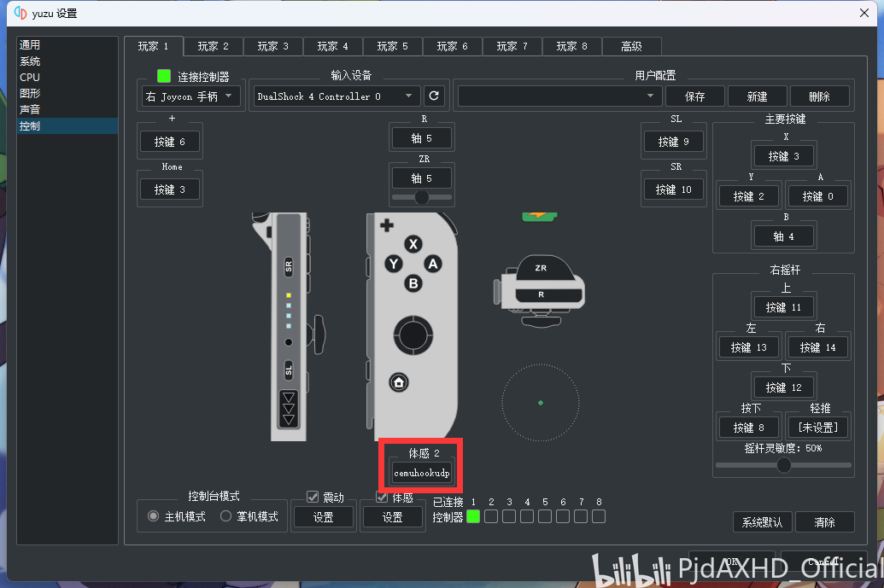
Task: Open the 高级 advanced tab
Action: point(631,46)
